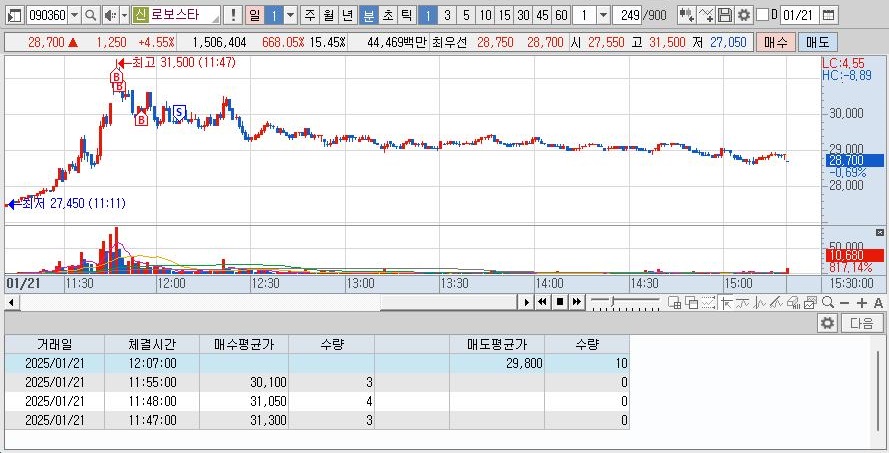The height and width of the screenshot is (453, 889).
Task: Click the stock search magnifier icon
Action: (x=90, y=15)
